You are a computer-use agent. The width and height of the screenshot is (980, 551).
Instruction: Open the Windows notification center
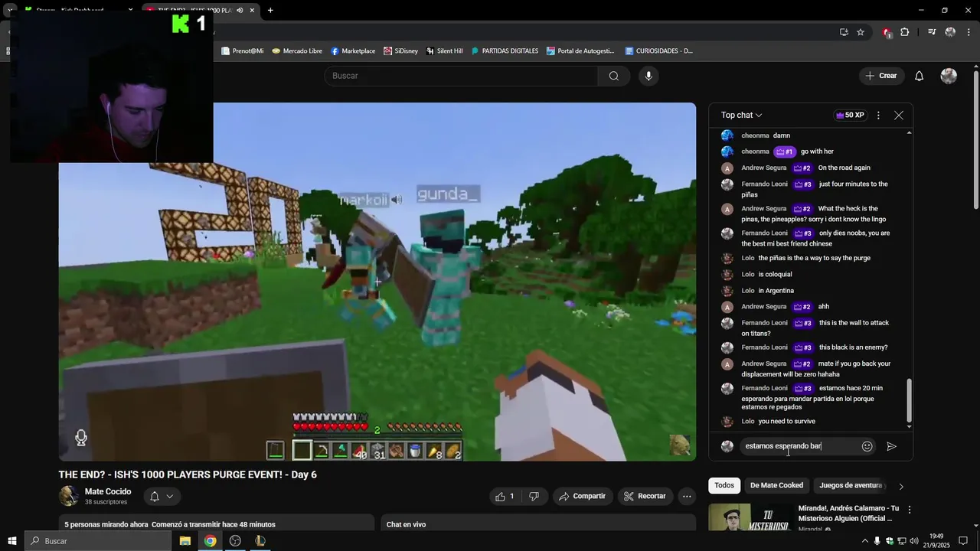963,541
